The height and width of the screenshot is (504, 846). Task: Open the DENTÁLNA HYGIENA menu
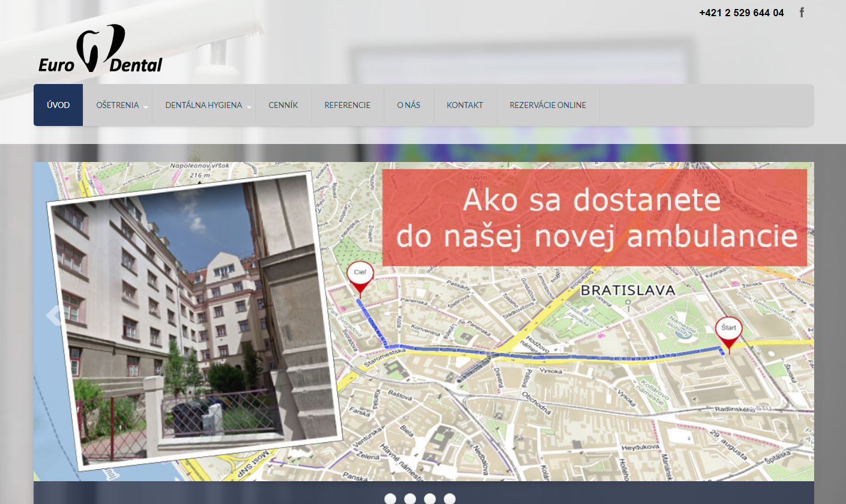(x=204, y=105)
